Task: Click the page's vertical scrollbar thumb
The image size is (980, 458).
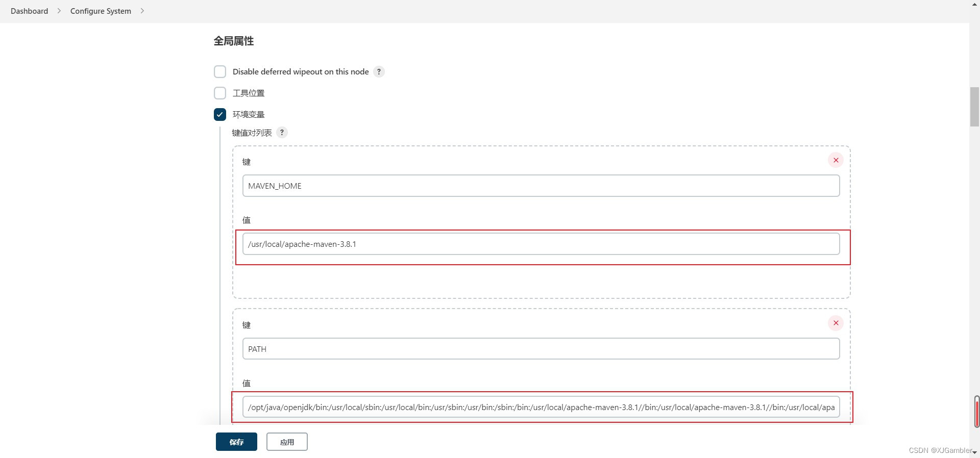Action: (x=974, y=107)
